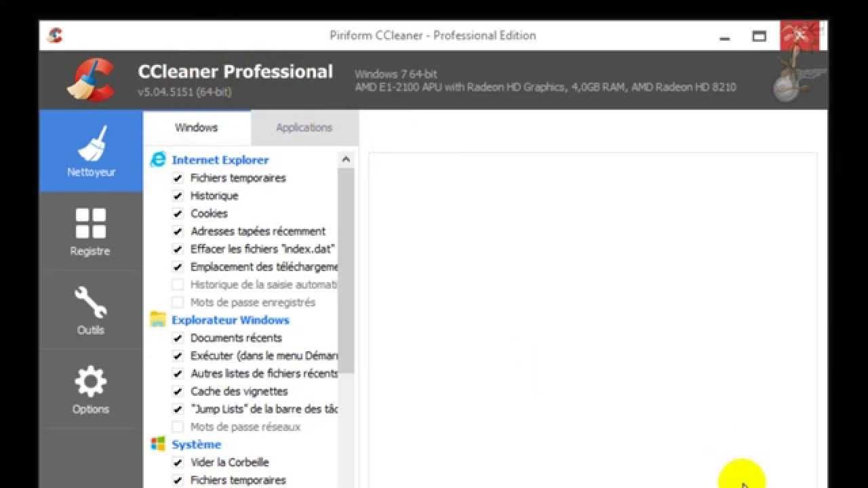
Task: Open the Nettoyeur cleaner section
Action: pyautogui.click(x=91, y=151)
